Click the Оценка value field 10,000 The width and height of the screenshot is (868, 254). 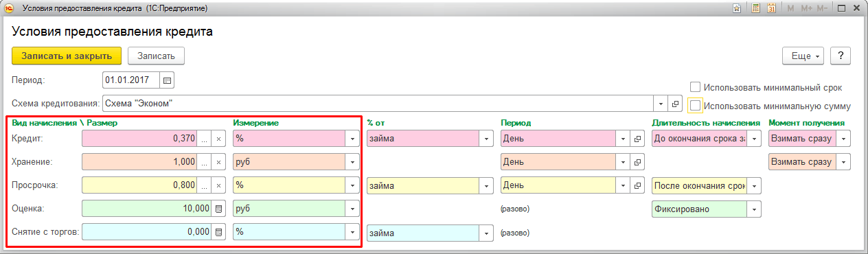[146, 209]
